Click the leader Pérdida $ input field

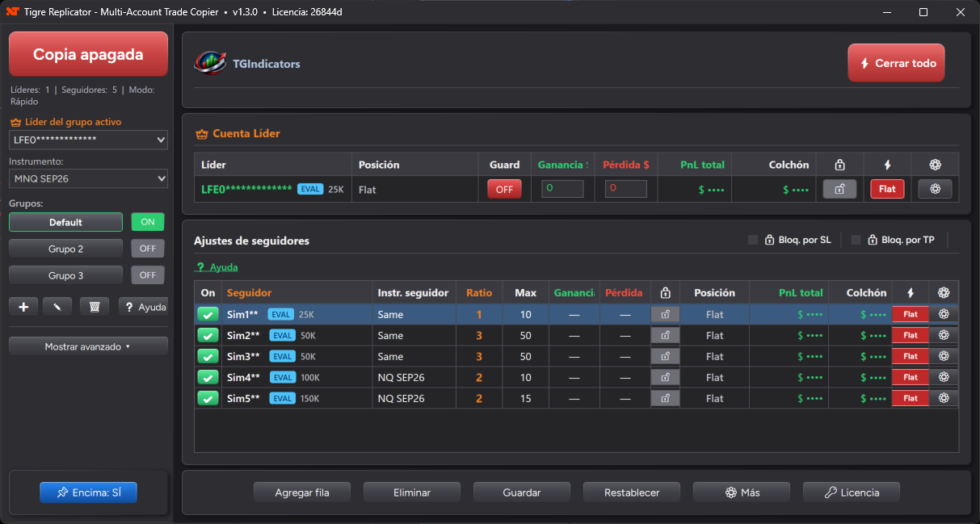click(626, 189)
